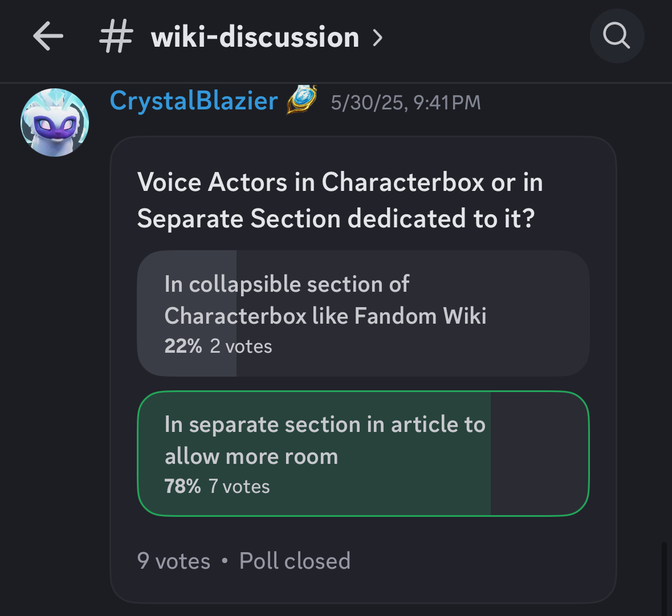Click the scrollbar on the right edge
The image size is (672, 616).
(x=664, y=578)
